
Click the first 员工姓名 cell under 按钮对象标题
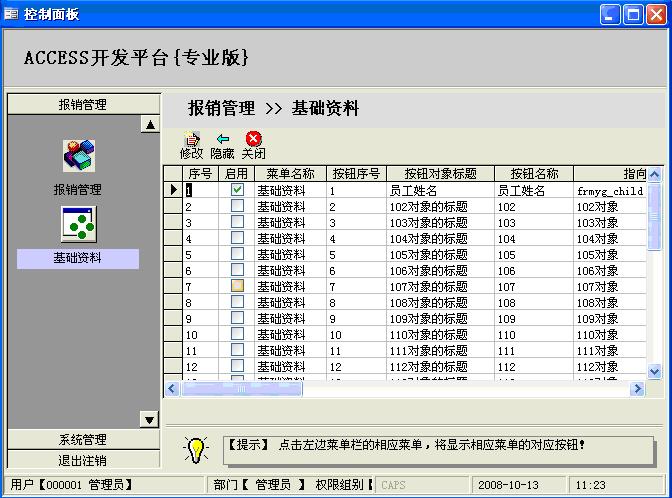(441, 190)
